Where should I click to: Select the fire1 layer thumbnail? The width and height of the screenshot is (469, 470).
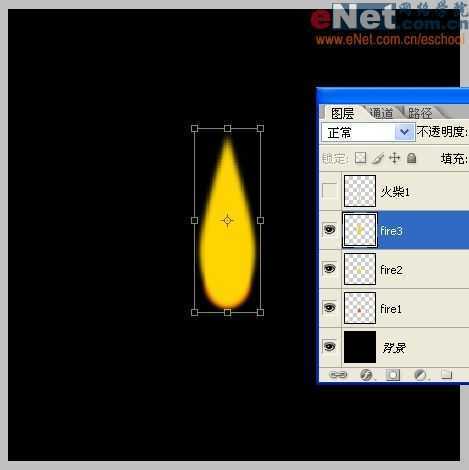pos(360,308)
